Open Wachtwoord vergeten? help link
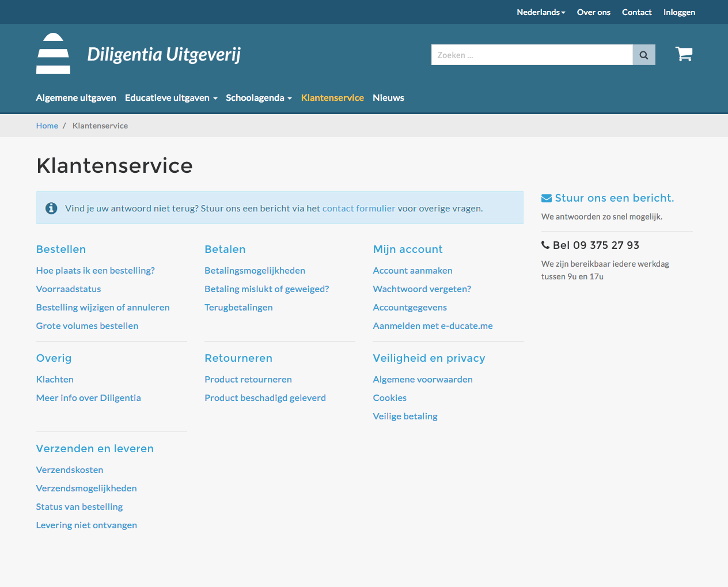The height and width of the screenshot is (587, 728). coord(422,289)
